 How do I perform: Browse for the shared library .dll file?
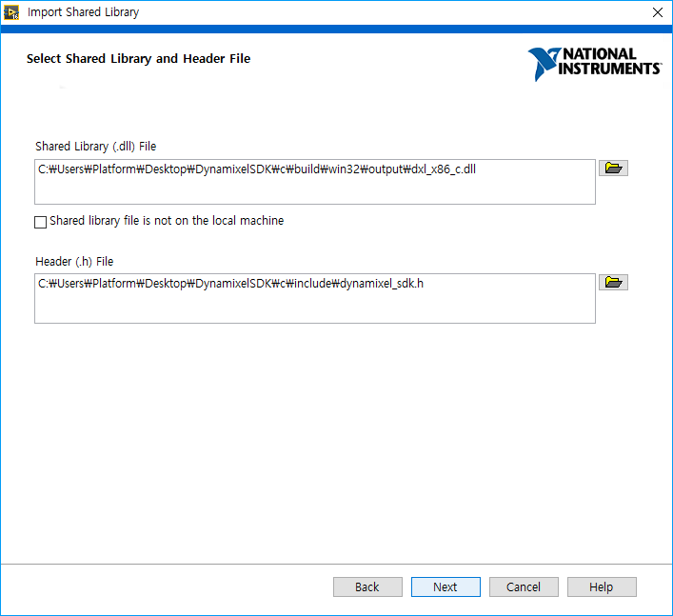tap(613, 169)
